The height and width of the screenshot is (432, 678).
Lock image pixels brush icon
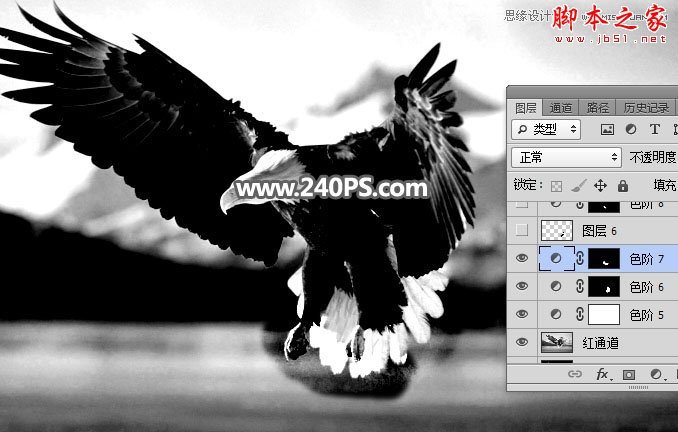(x=579, y=186)
